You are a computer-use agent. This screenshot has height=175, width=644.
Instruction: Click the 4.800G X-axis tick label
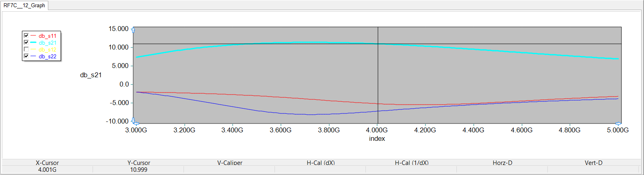coord(570,130)
